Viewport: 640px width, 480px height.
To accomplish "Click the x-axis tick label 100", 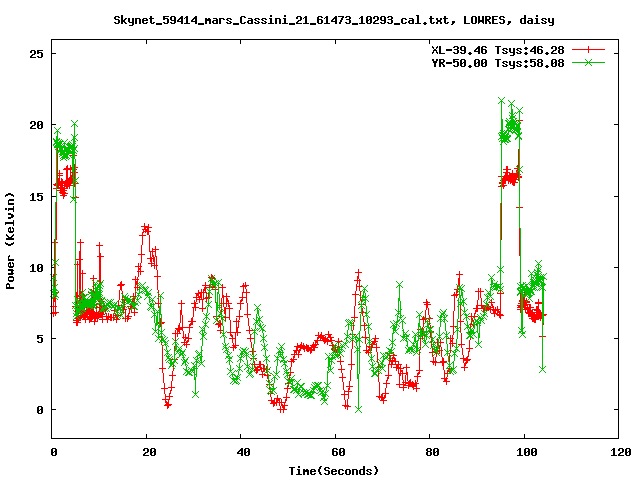I will point(527,452).
